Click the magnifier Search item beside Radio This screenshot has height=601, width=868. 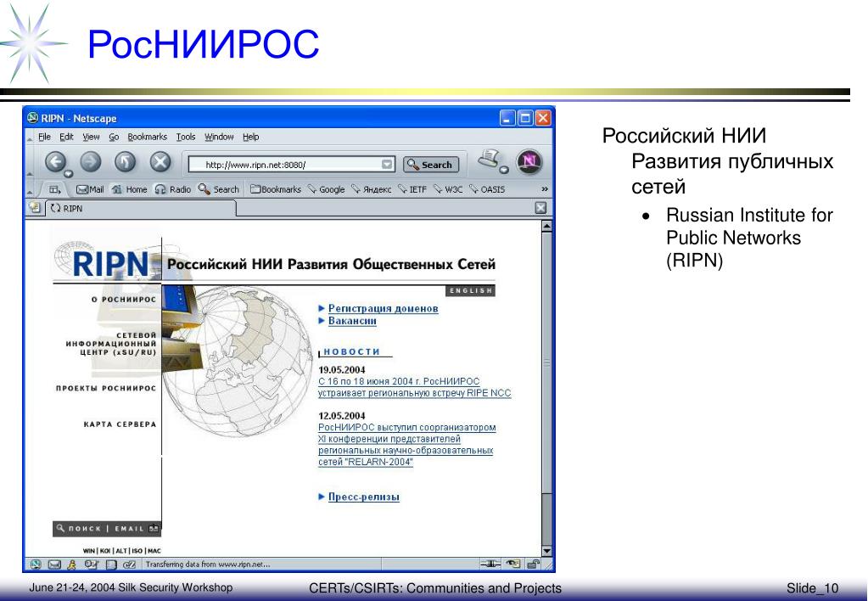pyautogui.click(x=219, y=189)
